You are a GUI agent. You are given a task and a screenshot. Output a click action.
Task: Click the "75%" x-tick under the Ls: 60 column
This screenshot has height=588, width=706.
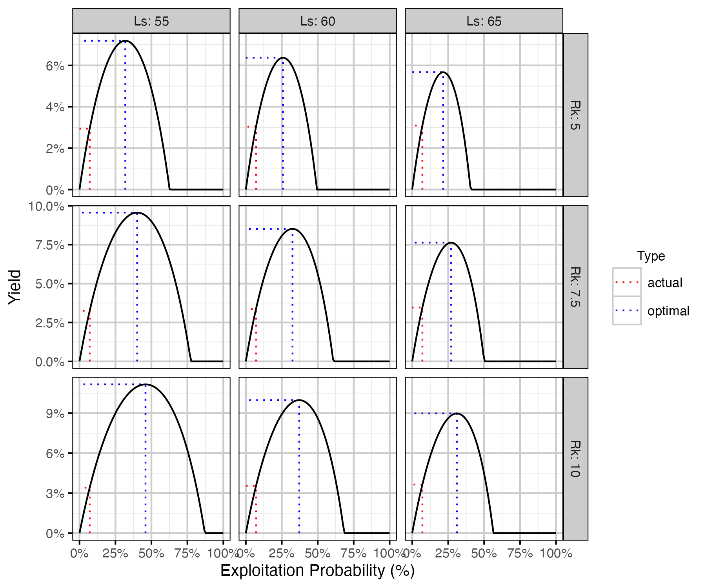point(353,553)
